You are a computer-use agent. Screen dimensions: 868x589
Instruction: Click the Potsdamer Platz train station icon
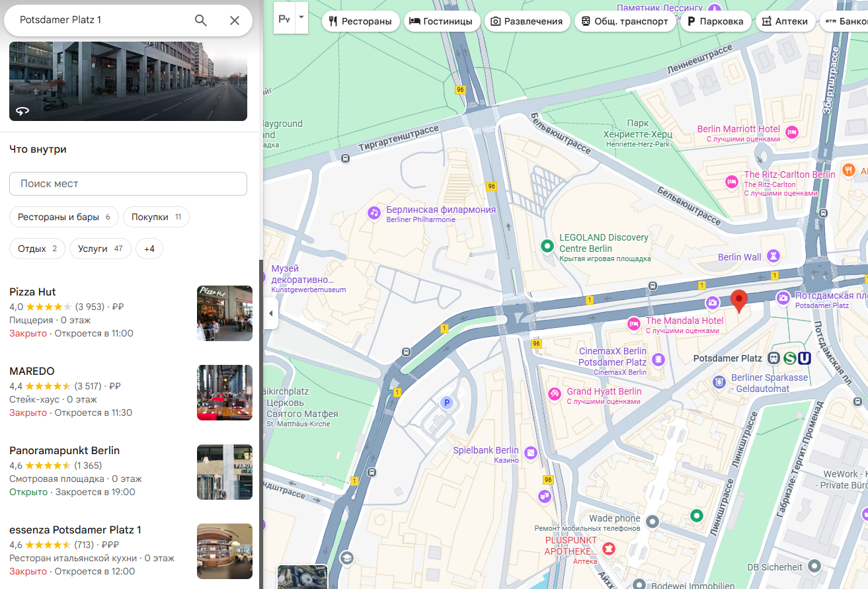click(x=773, y=358)
